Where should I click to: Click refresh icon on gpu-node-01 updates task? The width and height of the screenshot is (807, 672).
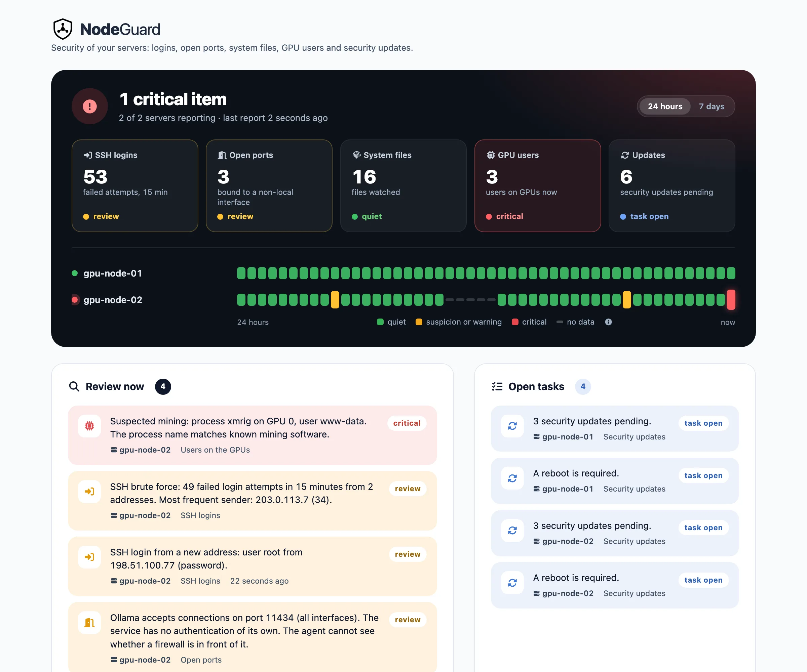pyautogui.click(x=512, y=426)
